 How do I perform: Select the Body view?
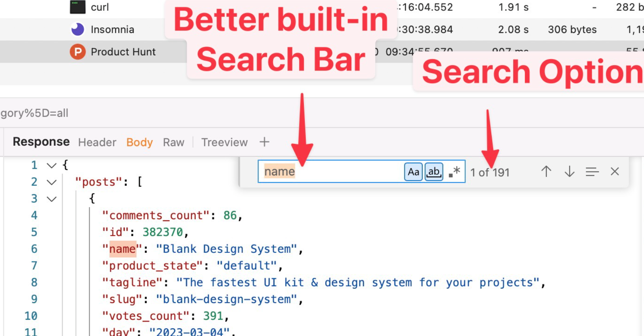click(x=139, y=142)
